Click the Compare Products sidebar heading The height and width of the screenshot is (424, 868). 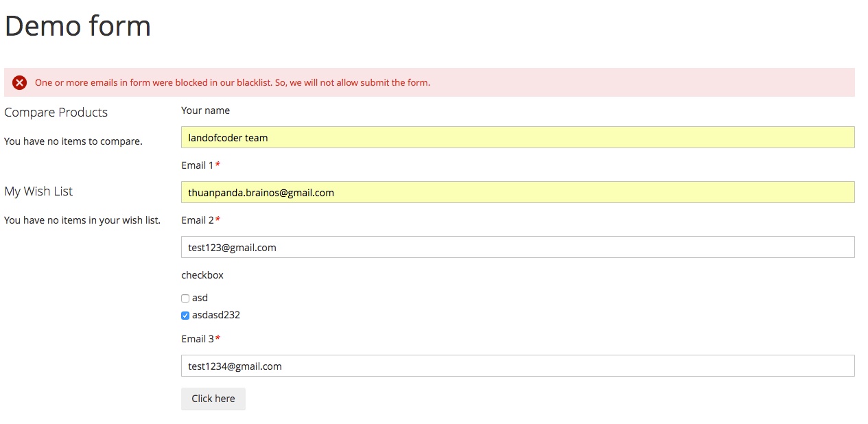coord(56,113)
